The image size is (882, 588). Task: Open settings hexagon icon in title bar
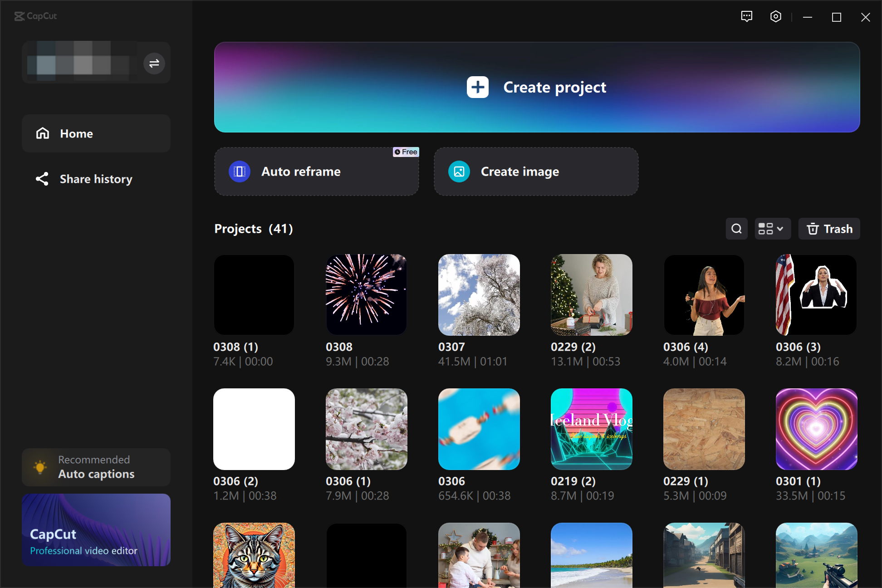coord(775,17)
